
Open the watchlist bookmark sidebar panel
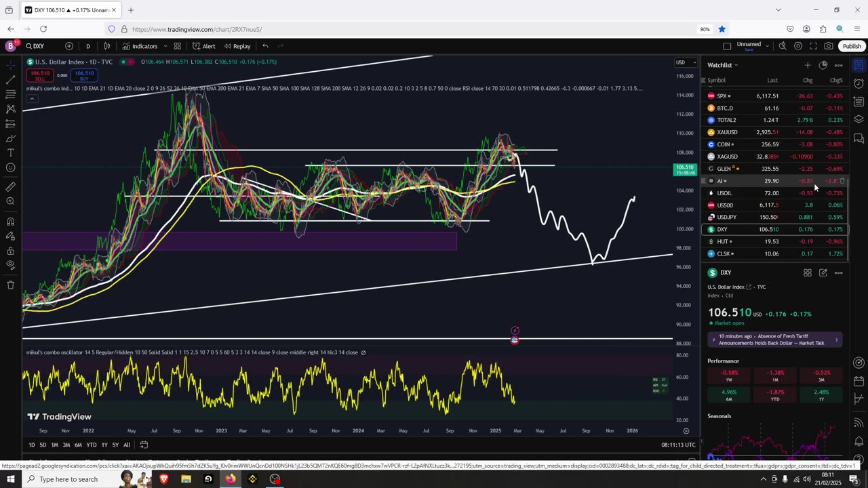[859, 65]
